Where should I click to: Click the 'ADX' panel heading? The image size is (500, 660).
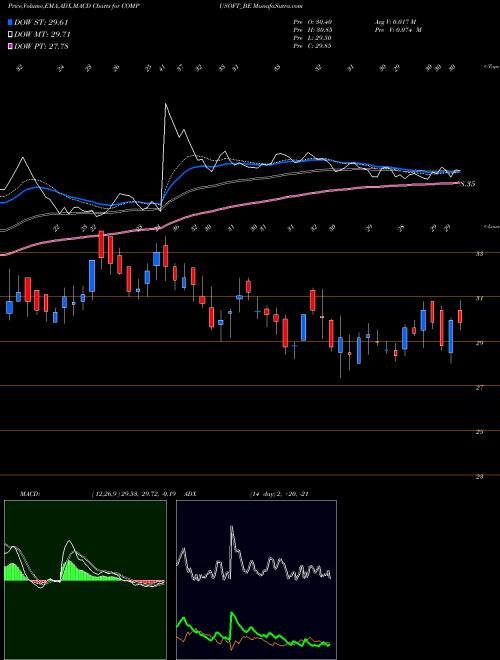click(x=190, y=494)
